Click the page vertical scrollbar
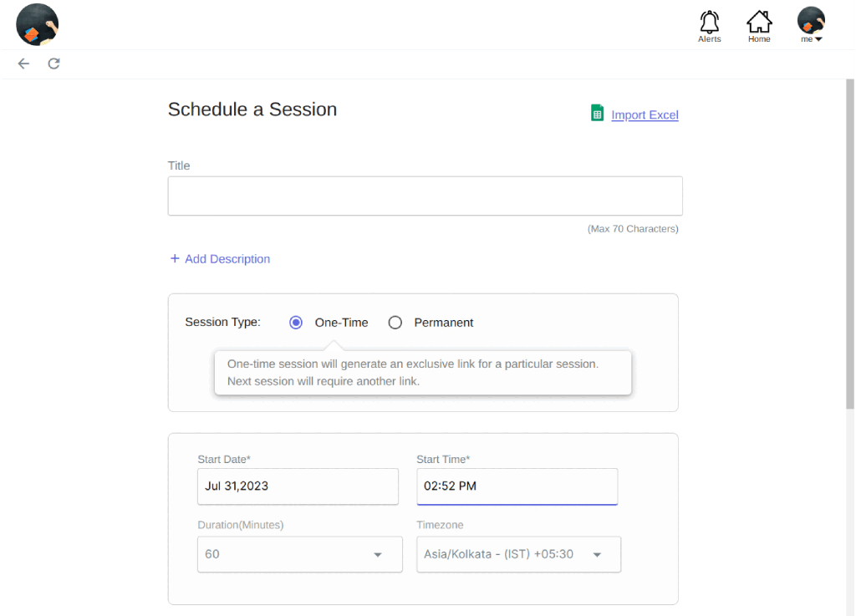 pyautogui.click(x=851, y=251)
